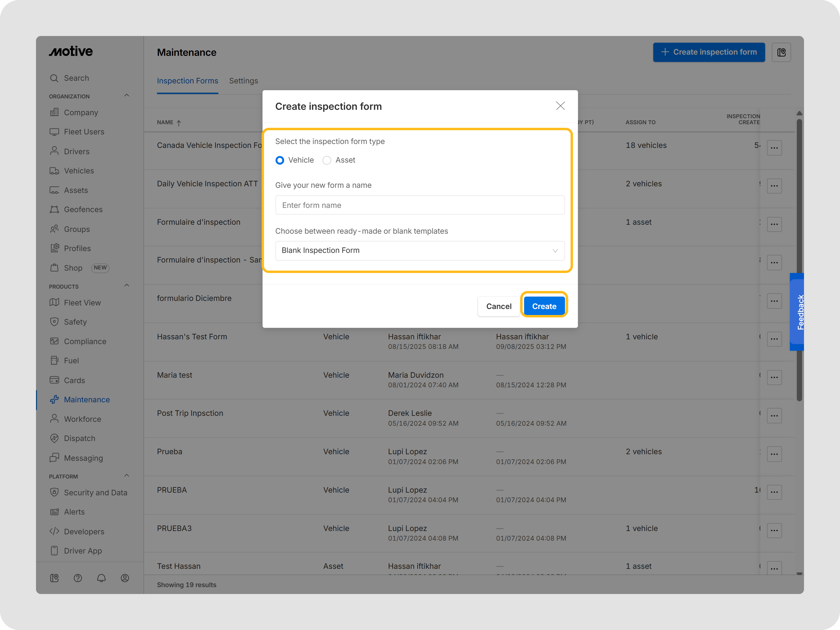Click the help question mark icon
Image resolution: width=840 pixels, height=630 pixels.
pyautogui.click(x=78, y=578)
